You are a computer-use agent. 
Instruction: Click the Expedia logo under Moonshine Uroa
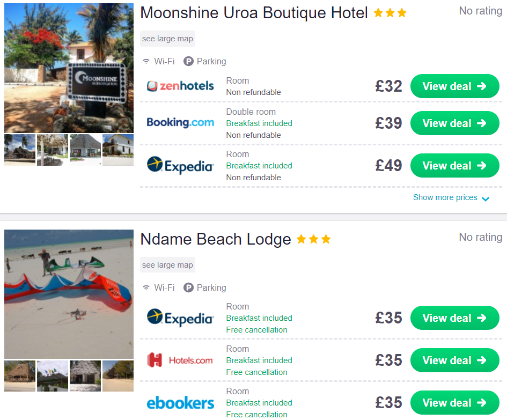180,165
